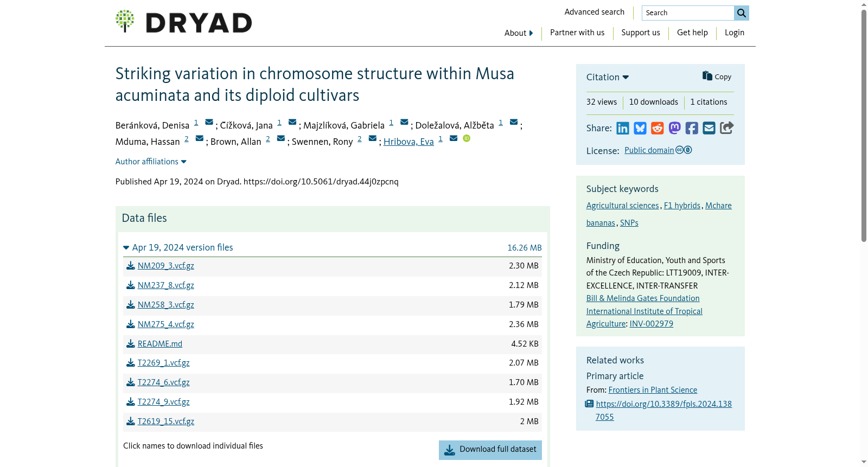
Task: Click the 1 citations count
Action: tap(709, 102)
